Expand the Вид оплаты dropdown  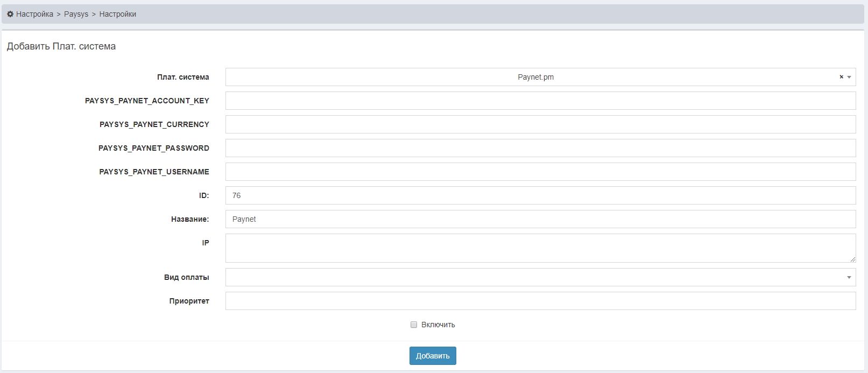849,277
